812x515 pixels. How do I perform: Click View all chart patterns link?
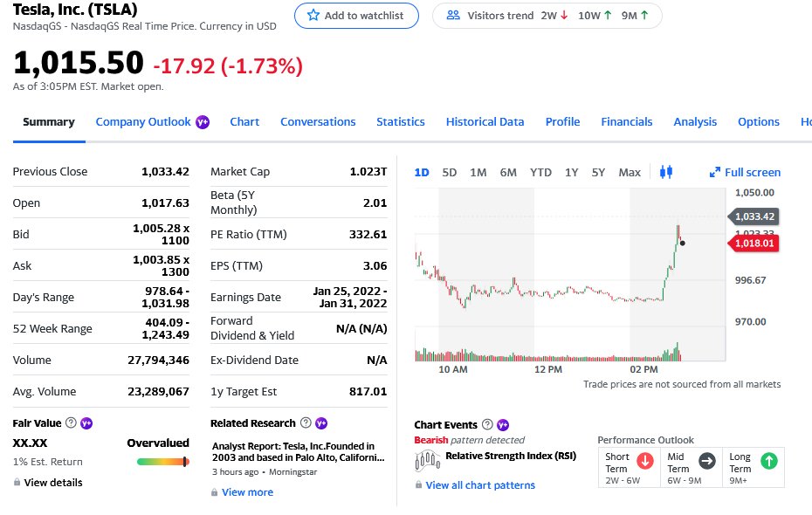coord(480,485)
